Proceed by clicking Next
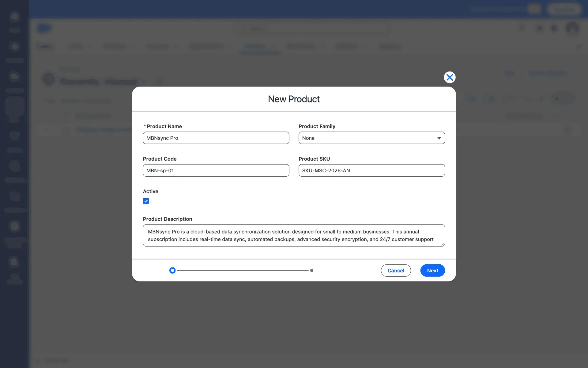This screenshot has height=368, width=588. point(432,270)
